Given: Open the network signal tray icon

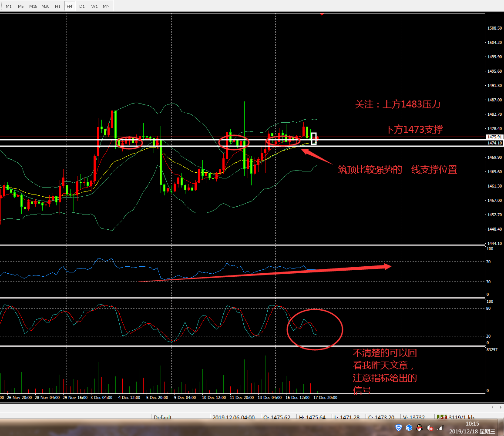Looking at the screenshot, I should click(440, 428).
